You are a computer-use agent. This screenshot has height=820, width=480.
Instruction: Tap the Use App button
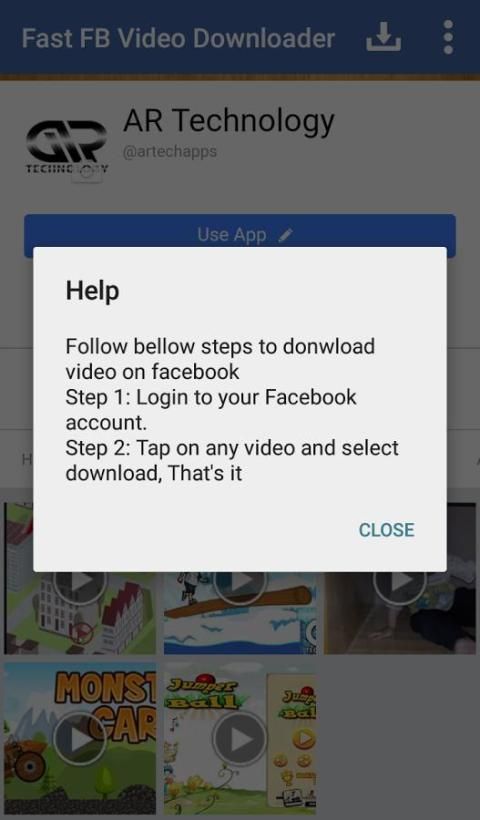coord(240,235)
